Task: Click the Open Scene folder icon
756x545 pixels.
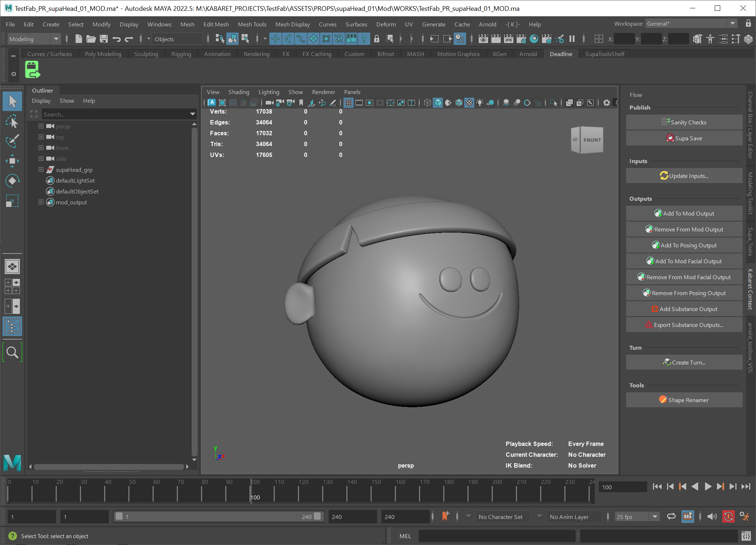Action: pos(91,39)
